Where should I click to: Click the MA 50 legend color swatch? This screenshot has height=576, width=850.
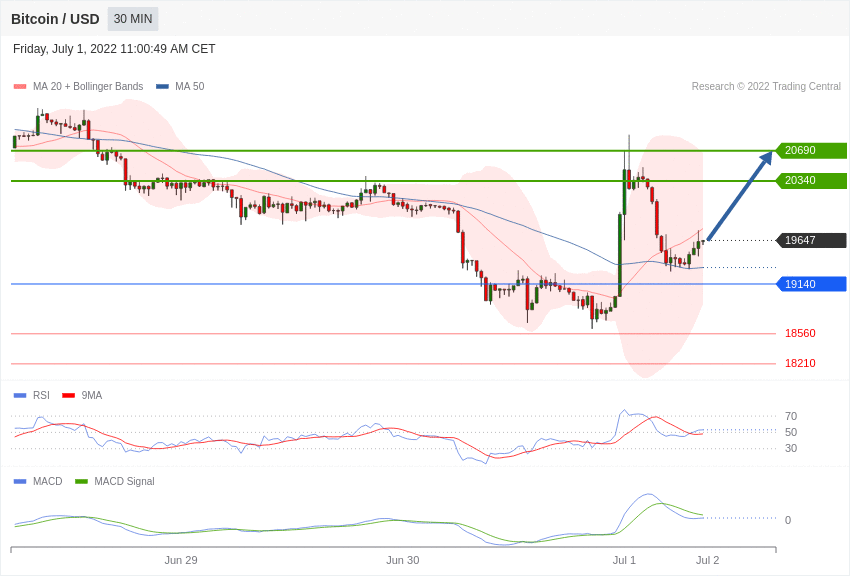162,87
